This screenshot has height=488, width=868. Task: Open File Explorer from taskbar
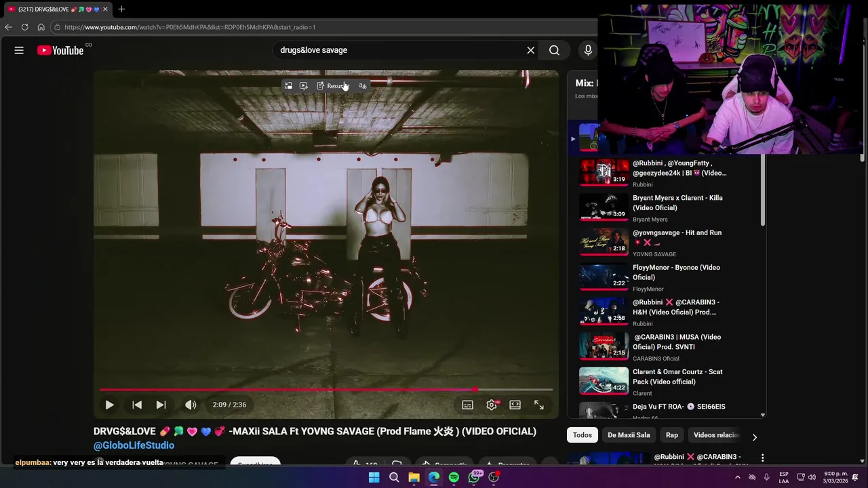pos(414,477)
